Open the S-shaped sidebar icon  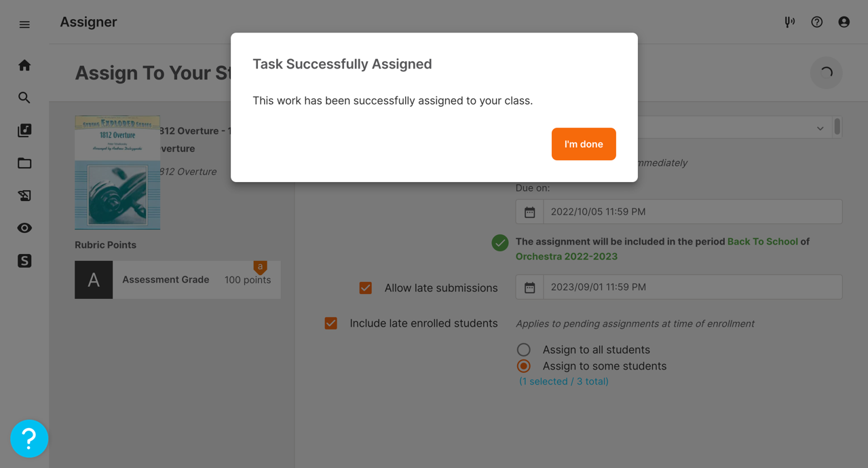click(24, 261)
